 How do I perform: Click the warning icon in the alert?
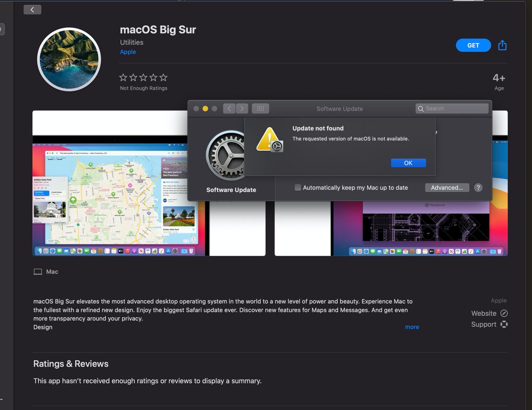coord(269,140)
